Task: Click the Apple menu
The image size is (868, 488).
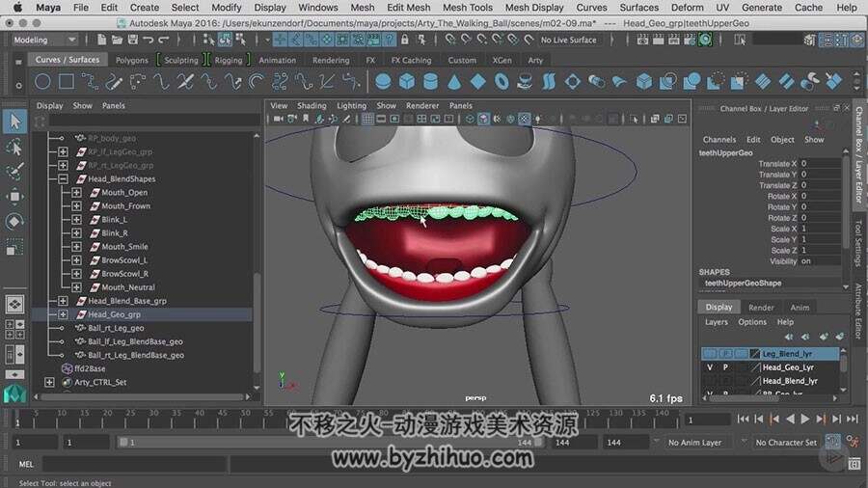Action: (x=17, y=7)
